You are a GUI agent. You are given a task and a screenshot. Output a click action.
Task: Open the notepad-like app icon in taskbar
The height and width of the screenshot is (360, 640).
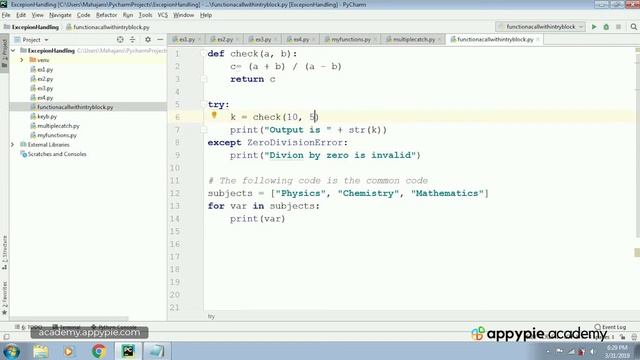[156, 351]
